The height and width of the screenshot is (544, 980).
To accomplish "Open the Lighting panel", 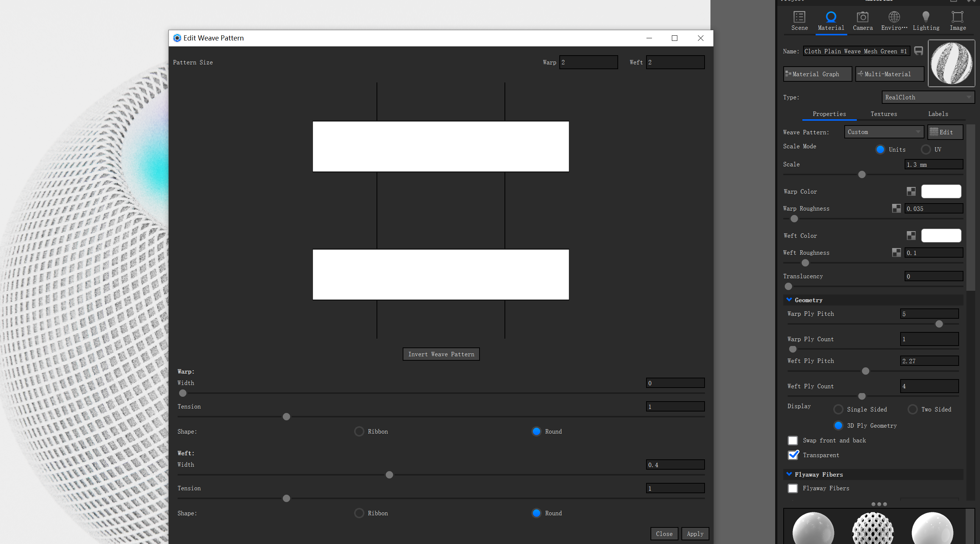I will click(x=926, y=21).
